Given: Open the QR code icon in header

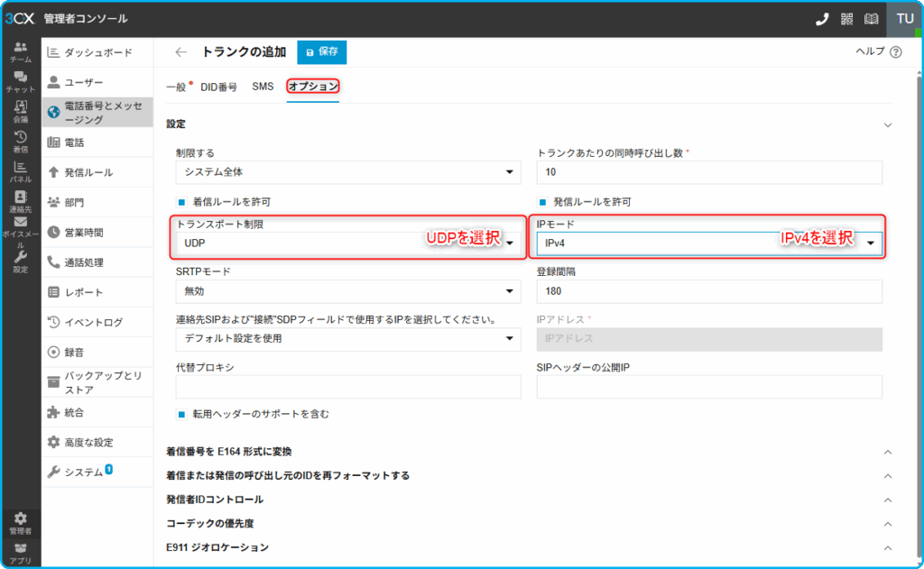Looking at the screenshot, I should 846,19.
